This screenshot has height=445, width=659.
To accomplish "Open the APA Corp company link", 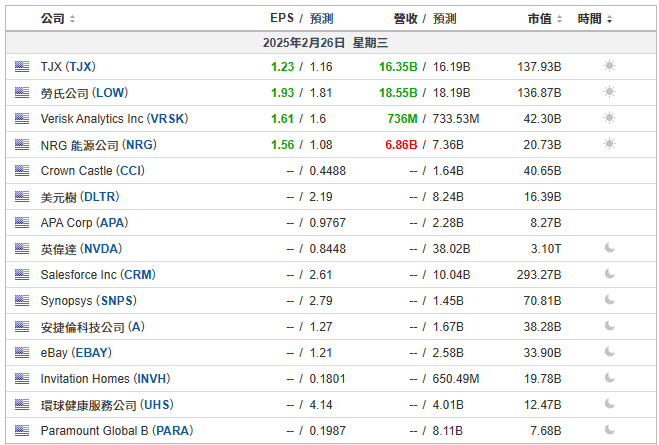I will point(84,222).
